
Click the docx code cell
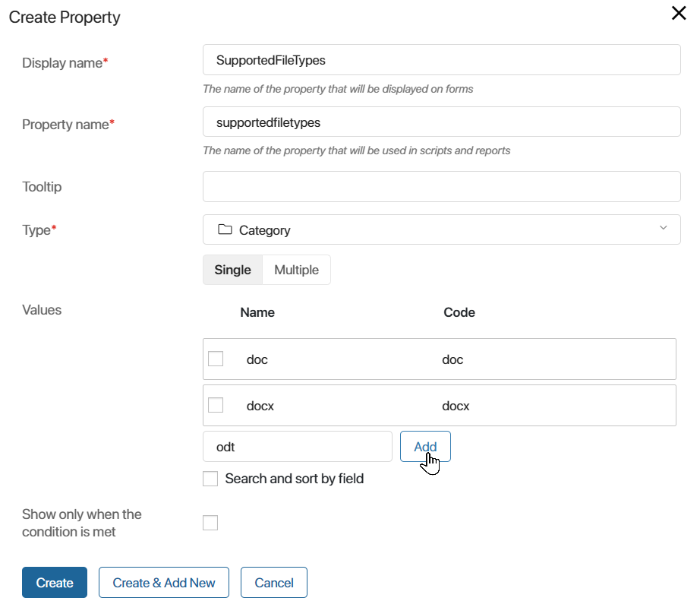click(x=456, y=406)
